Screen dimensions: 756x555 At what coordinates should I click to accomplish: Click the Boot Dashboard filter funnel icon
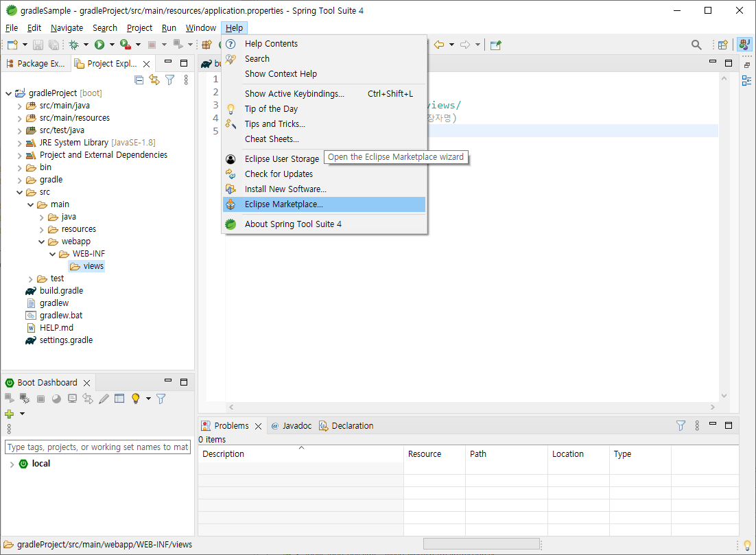click(x=161, y=399)
